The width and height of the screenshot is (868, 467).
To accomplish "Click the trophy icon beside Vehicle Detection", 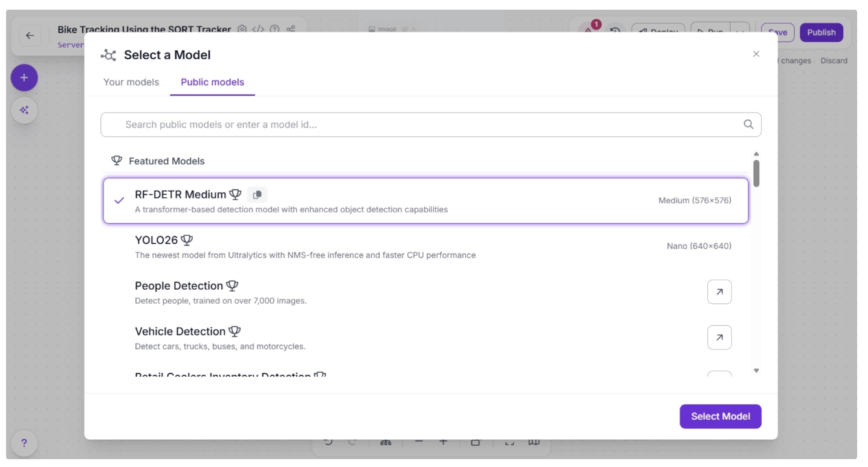I will [235, 331].
